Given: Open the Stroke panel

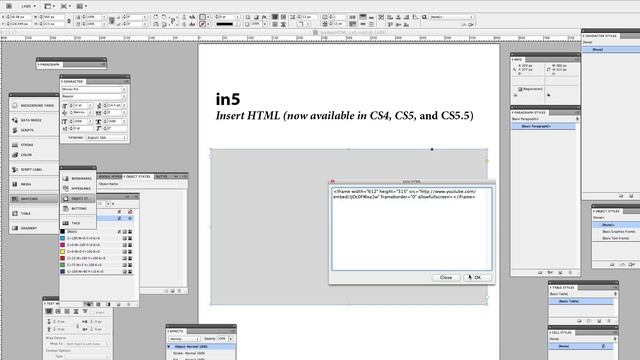Looking at the screenshot, I should [x=34, y=144].
